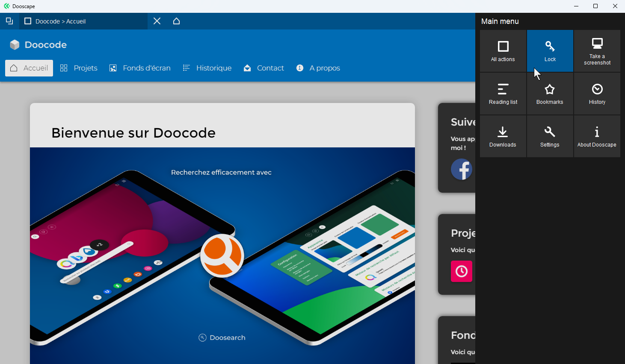Click the Lock tile
This screenshot has height=364, width=625.
tap(550, 51)
